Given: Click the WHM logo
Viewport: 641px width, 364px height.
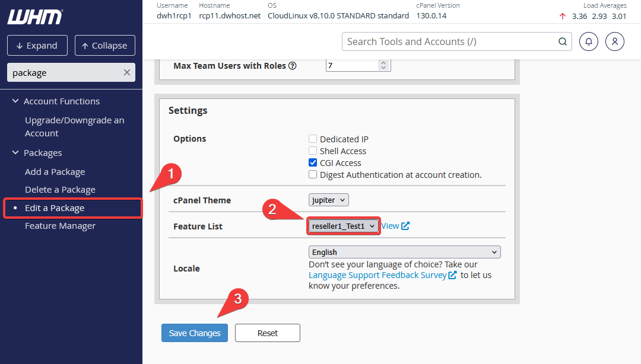Looking at the screenshot, I should click(34, 17).
